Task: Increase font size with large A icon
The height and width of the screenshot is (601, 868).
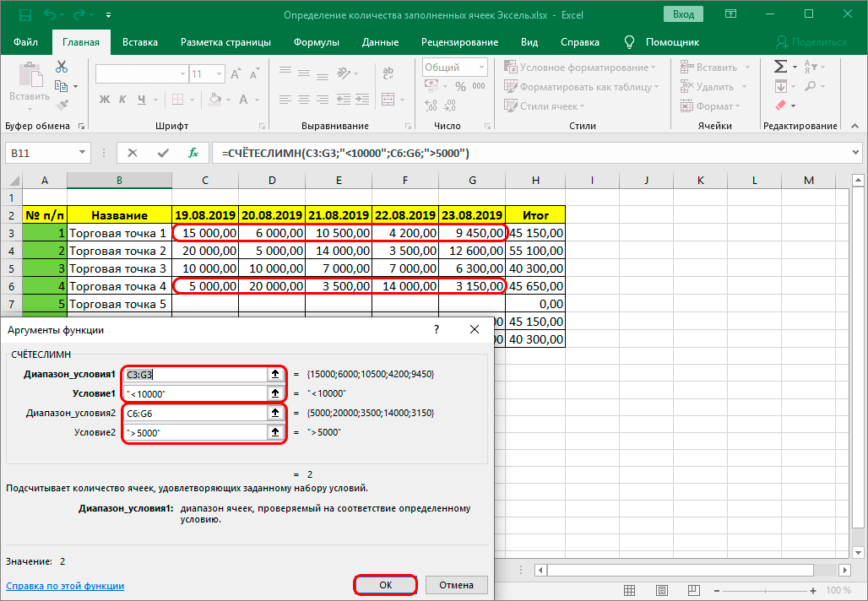Action: 236,74
